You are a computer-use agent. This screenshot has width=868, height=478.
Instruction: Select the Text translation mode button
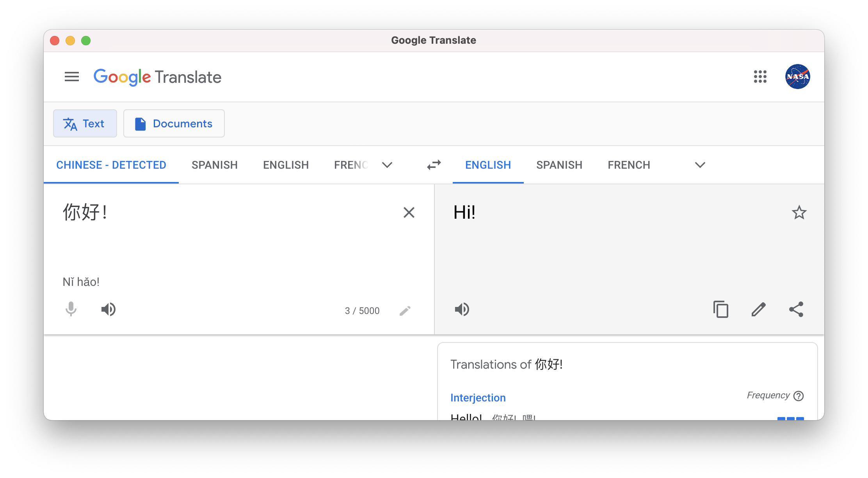(x=85, y=123)
